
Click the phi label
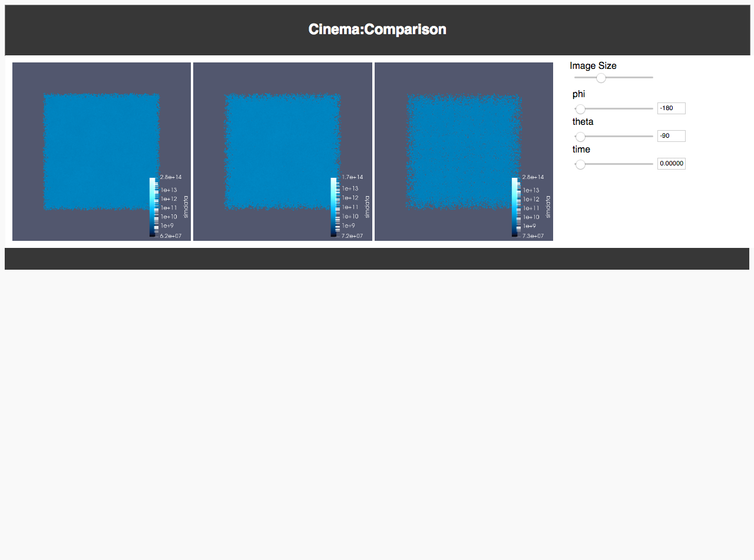579,94
